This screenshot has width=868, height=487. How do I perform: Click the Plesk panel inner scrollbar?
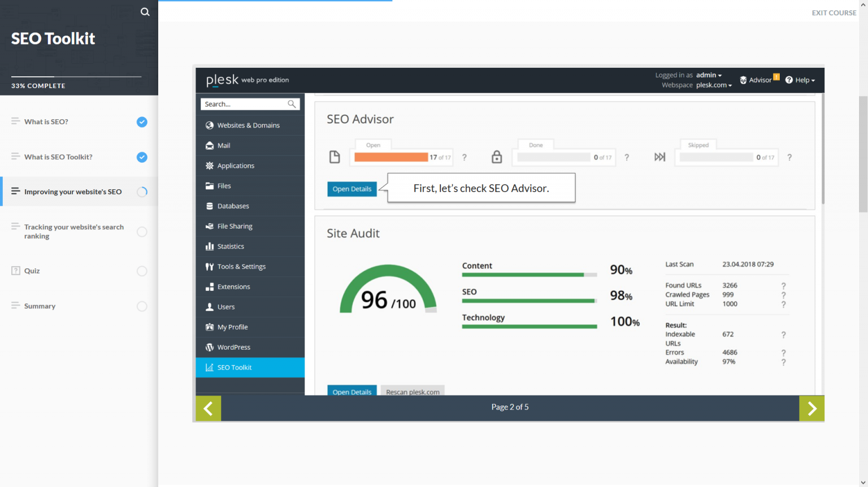[823, 149]
